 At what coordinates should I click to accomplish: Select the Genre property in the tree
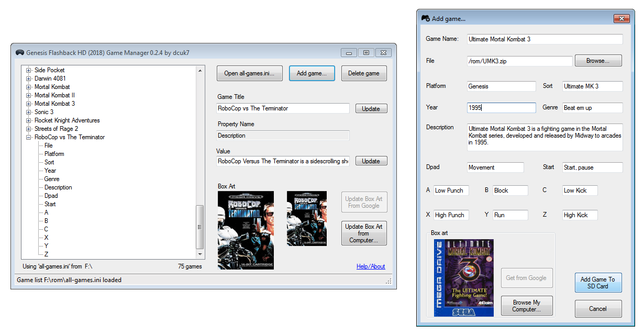[52, 179]
